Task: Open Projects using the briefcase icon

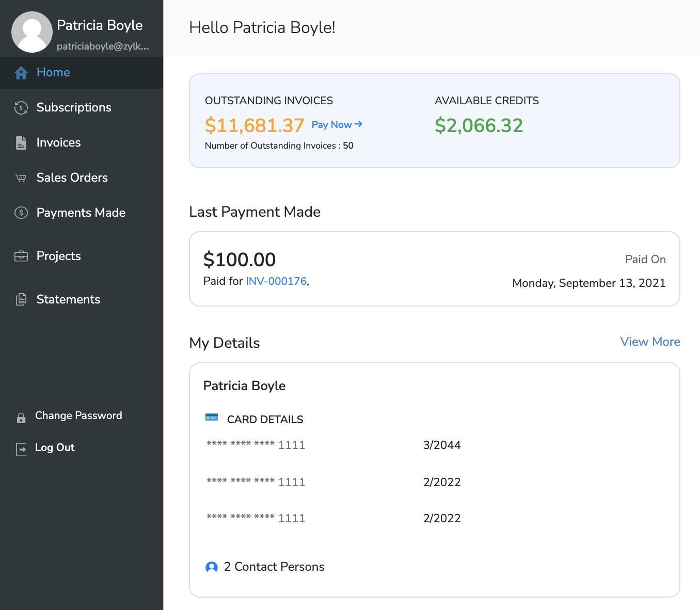Action: [x=21, y=256]
